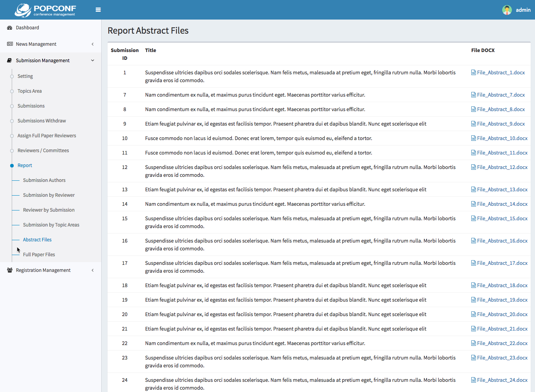The height and width of the screenshot is (392, 535).
Task: Click the Submission Management book icon
Action: (x=10, y=61)
